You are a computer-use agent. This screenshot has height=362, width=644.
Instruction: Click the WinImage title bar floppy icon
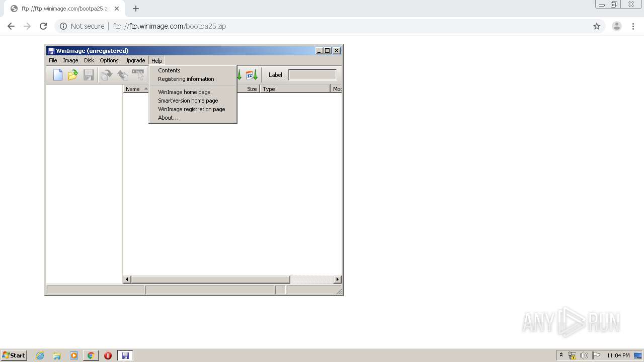point(51,51)
